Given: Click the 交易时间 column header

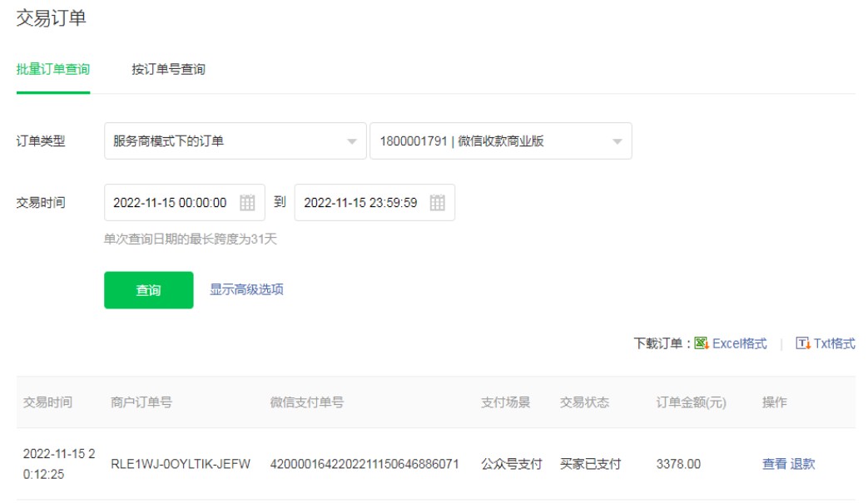Looking at the screenshot, I should pyautogui.click(x=47, y=402).
